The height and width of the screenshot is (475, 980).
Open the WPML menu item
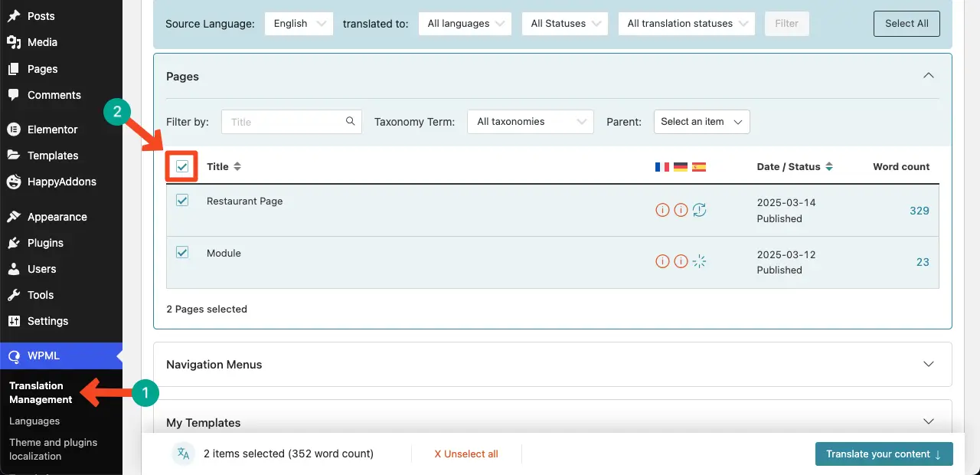point(61,355)
